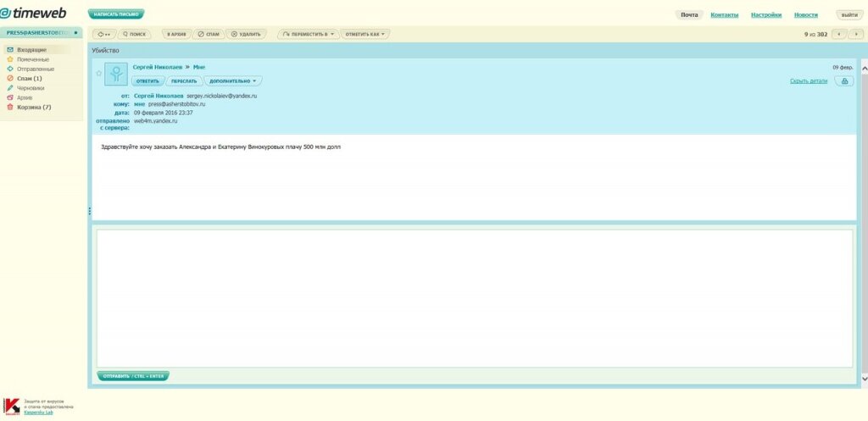Toggle the star on this message
This screenshot has height=421, width=868.
point(98,74)
